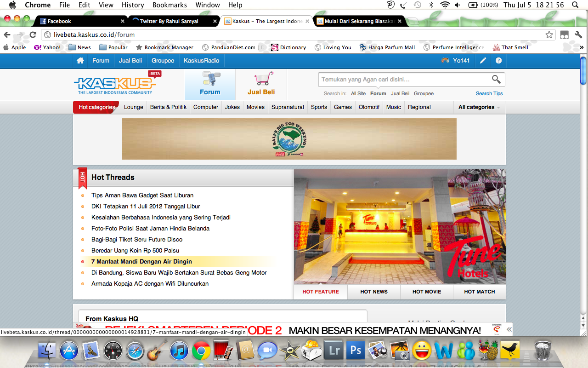Open the help question mark icon
Image resolution: width=588 pixels, height=368 pixels.
click(x=498, y=60)
